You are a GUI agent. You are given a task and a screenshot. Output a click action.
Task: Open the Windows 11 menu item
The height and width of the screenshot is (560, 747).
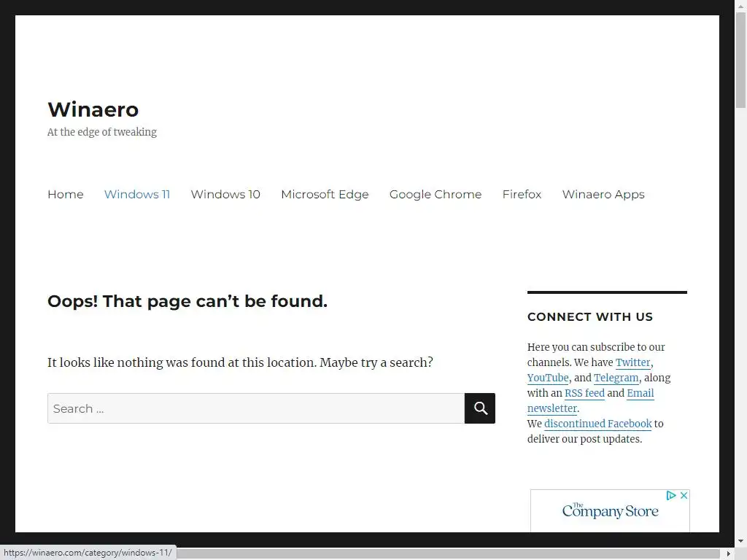[137, 194]
